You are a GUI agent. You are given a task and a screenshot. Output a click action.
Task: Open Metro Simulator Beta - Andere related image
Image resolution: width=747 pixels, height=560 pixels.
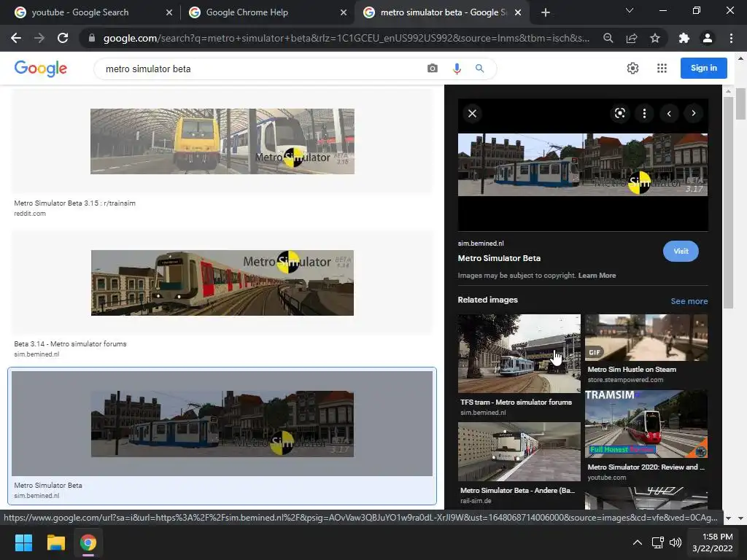pyautogui.click(x=519, y=451)
